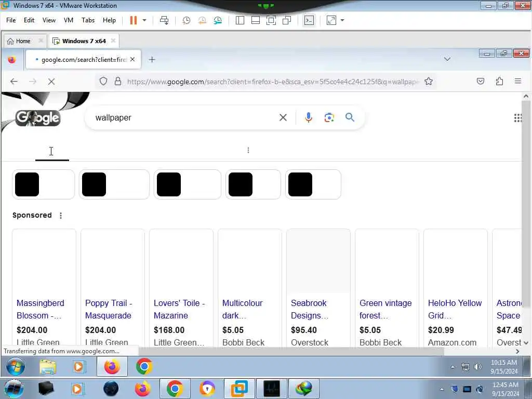Open Seabrook Designs product link
Image resolution: width=532 pixels, height=399 pixels.
pyautogui.click(x=310, y=309)
